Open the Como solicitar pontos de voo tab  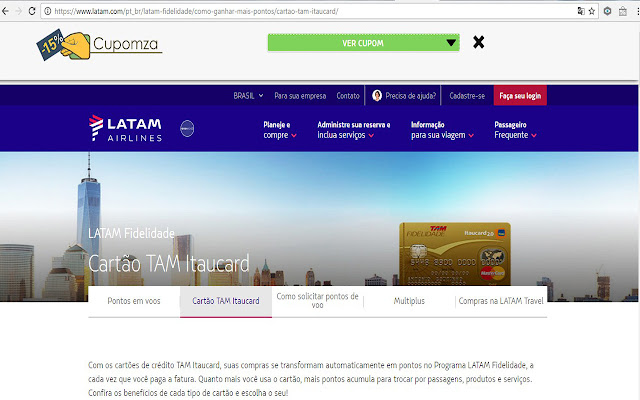(x=318, y=300)
